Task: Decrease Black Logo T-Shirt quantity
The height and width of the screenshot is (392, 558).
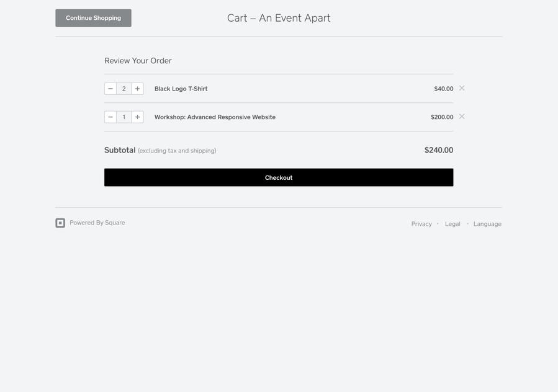Action: click(110, 89)
